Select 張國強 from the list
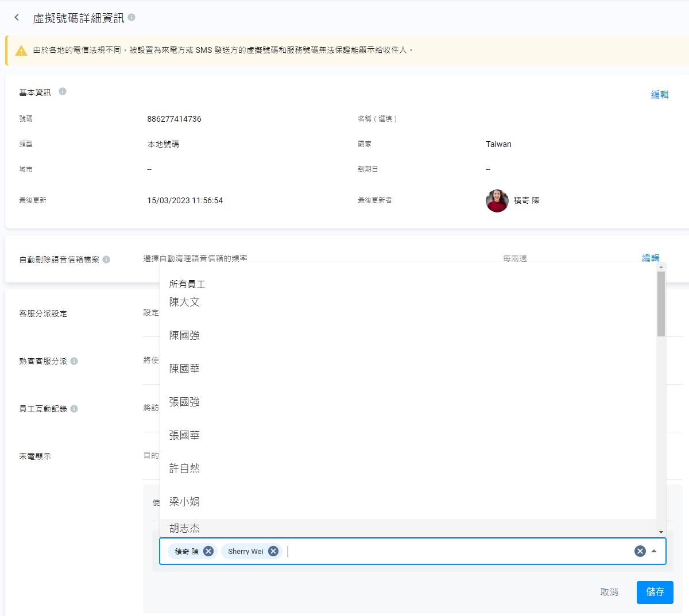 coord(184,402)
